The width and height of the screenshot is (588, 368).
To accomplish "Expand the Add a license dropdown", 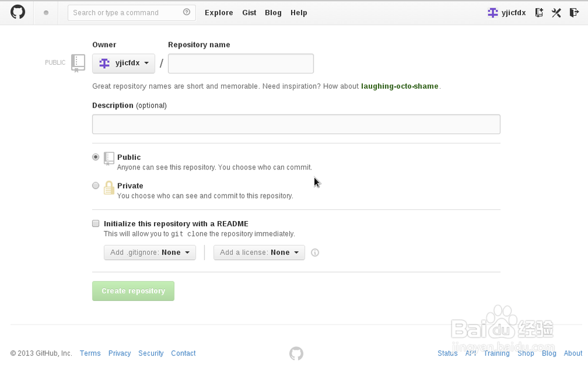I will (259, 253).
